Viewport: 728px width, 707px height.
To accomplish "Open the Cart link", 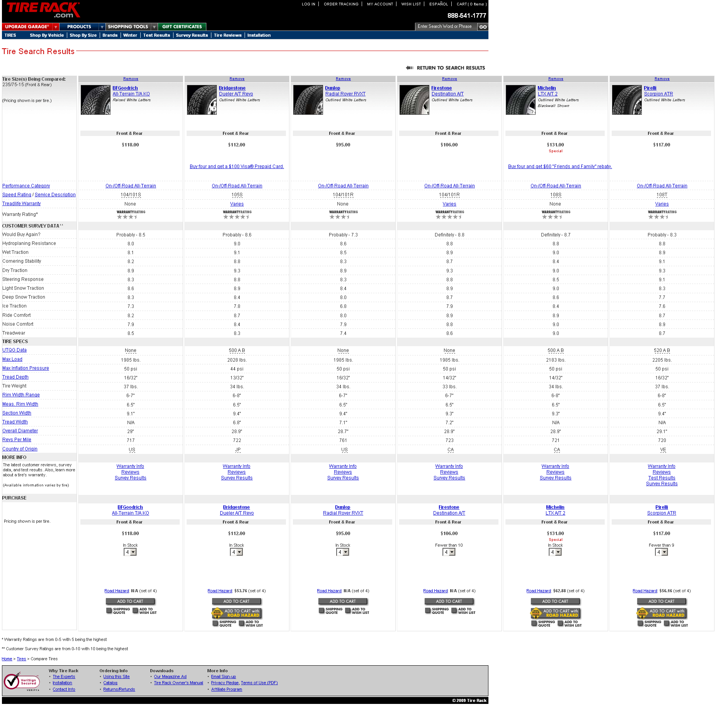I will click(x=471, y=4).
